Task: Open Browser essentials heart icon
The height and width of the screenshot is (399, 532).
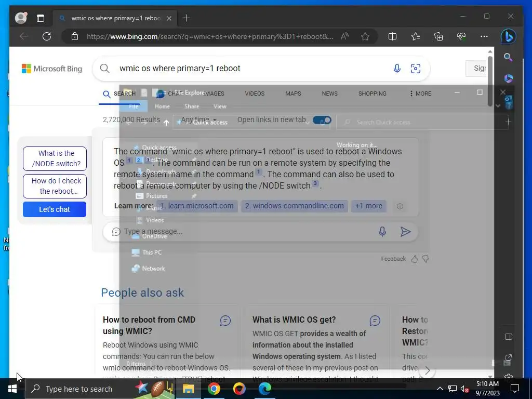Action: tap(461, 36)
